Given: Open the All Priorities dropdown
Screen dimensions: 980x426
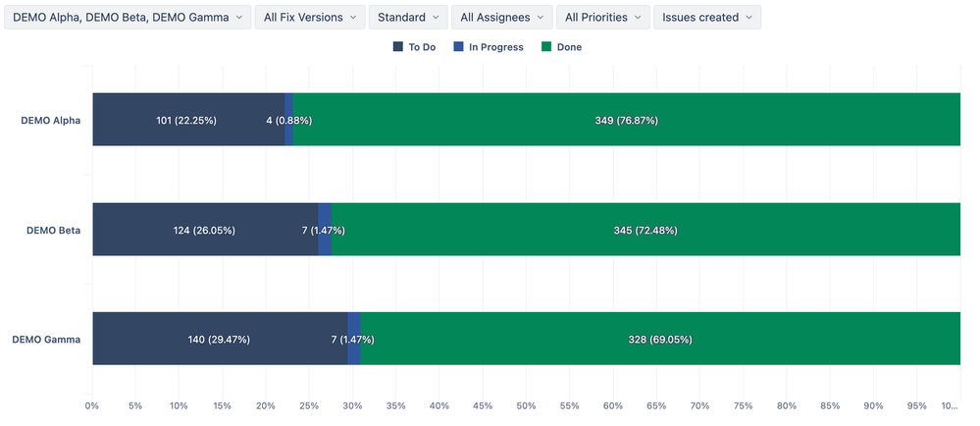Looking at the screenshot, I should [603, 18].
